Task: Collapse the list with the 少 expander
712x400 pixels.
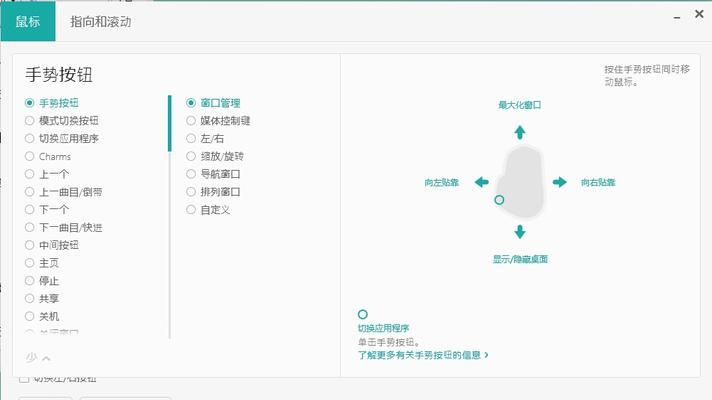Action: (x=38, y=358)
